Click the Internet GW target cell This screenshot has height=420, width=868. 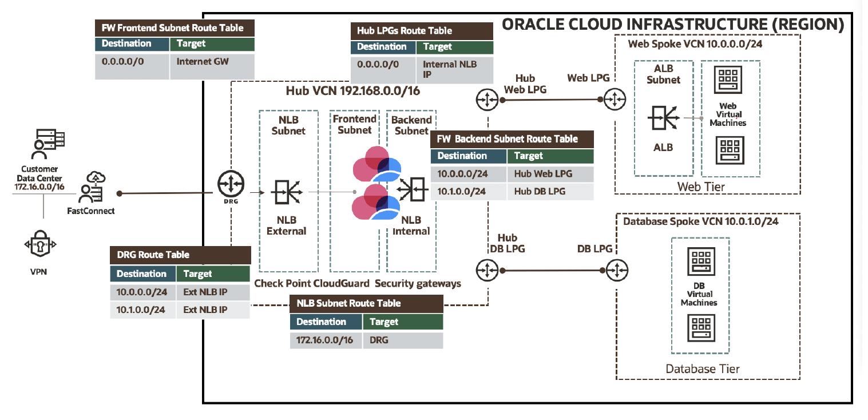point(212,65)
